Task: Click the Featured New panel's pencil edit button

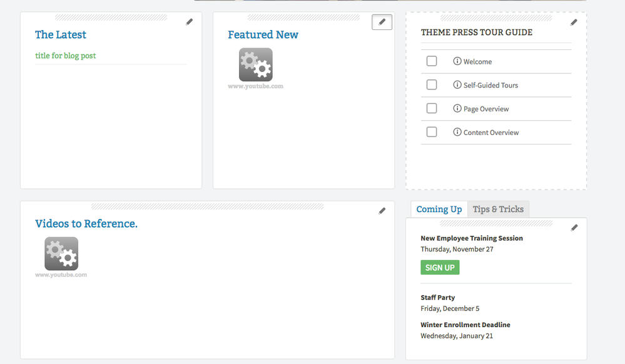Action: coord(382,22)
